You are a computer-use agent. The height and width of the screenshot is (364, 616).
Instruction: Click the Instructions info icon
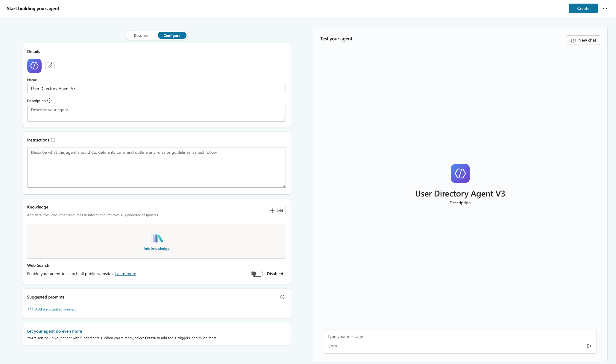(x=53, y=140)
